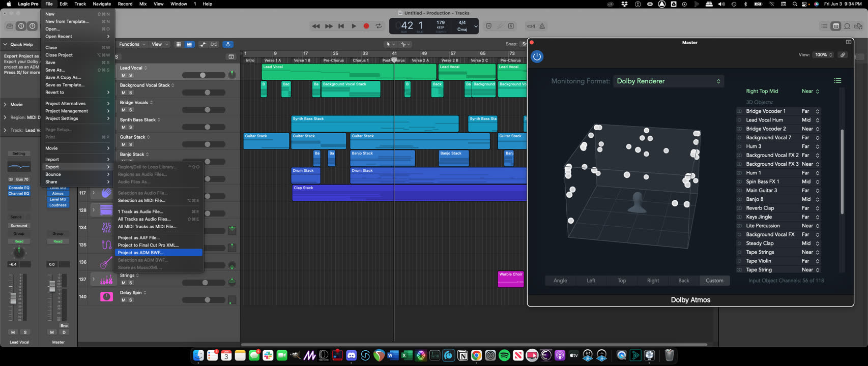Open the marquee secondary tool menu

(x=405, y=44)
